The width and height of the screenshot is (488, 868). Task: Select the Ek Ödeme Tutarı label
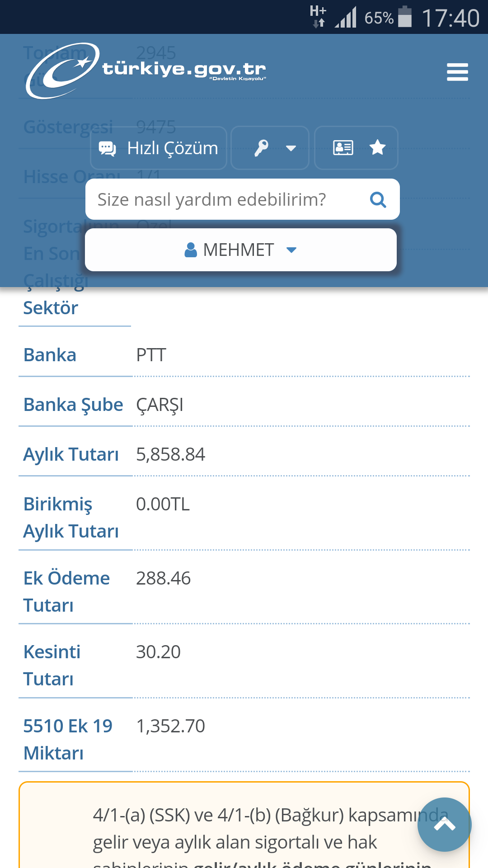coord(66,591)
